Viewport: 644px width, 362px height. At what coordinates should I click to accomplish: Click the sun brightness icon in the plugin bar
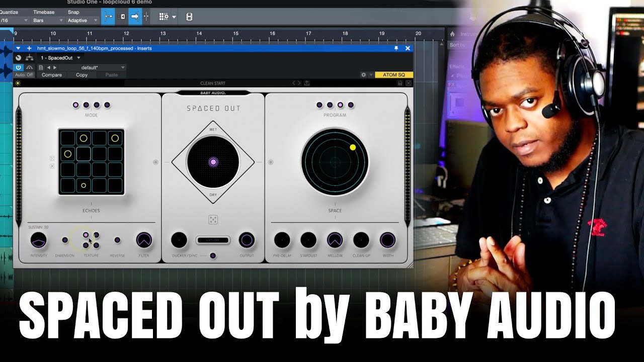(x=18, y=83)
